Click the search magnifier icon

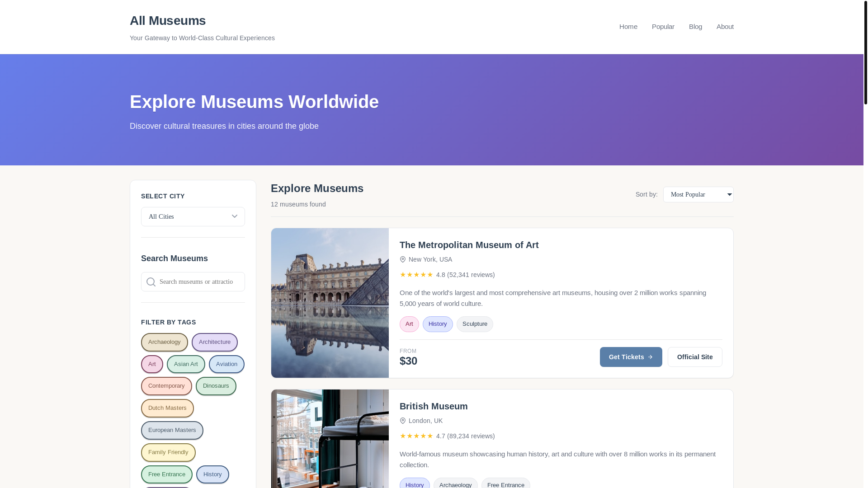(x=151, y=282)
